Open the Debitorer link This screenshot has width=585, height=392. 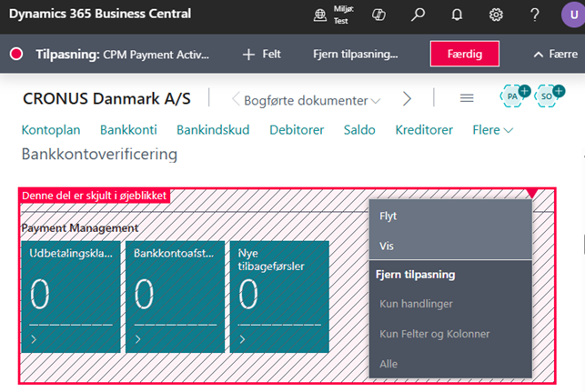point(297,130)
